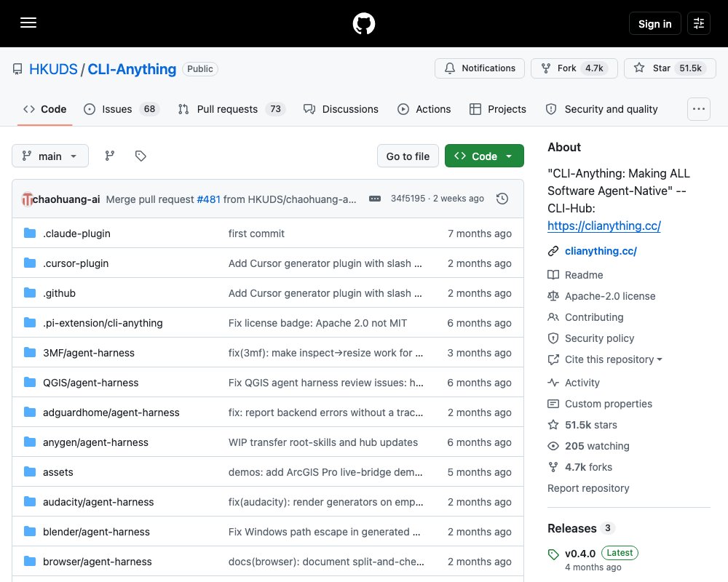Open the appearance settings icon beside Sign in
Viewport: 728px width, 582px height.
coord(699,23)
